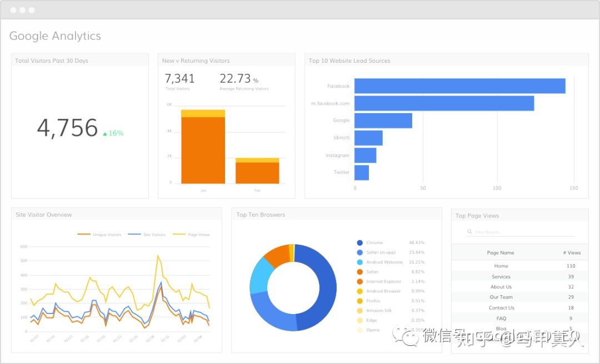The height and width of the screenshot is (364, 600).
Task: Click the Opera legend label
Action: 373,330
